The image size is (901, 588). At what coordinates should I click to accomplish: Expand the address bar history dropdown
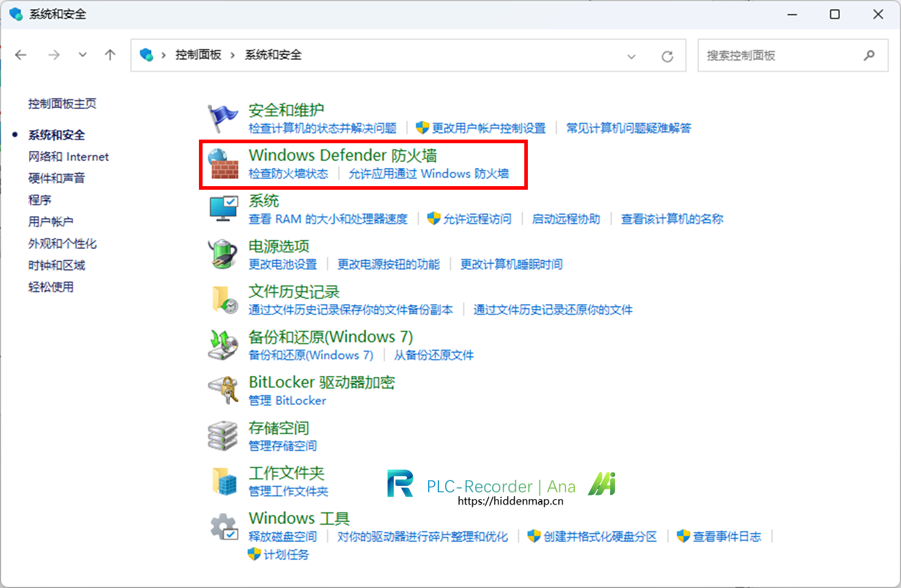tap(631, 56)
